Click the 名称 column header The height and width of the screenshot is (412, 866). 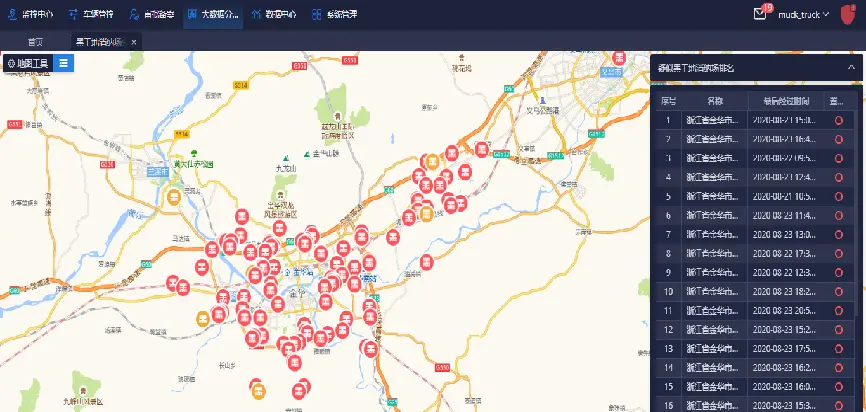(715, 102)
